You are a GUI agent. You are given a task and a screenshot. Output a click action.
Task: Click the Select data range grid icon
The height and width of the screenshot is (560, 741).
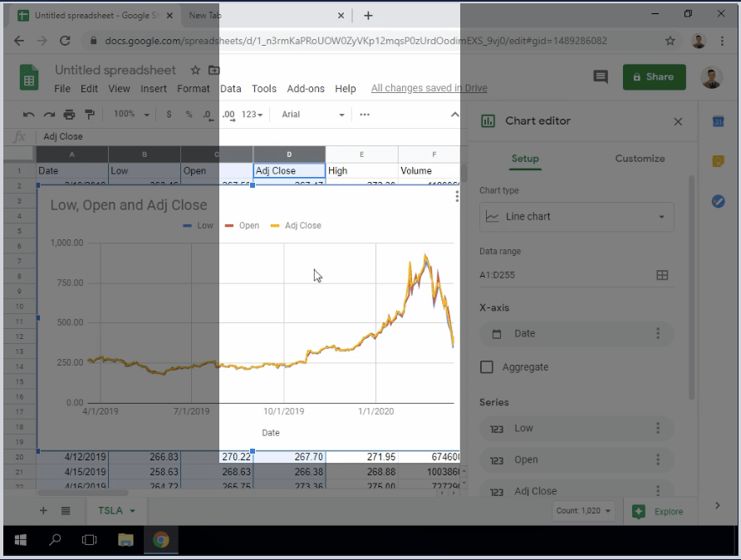click(x=662, y=275)
